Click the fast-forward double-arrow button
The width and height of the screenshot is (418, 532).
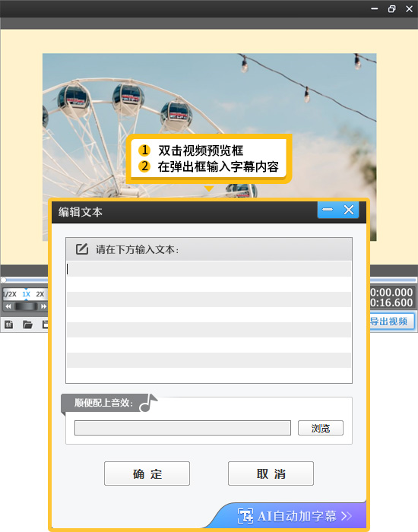tap(43, 306)
